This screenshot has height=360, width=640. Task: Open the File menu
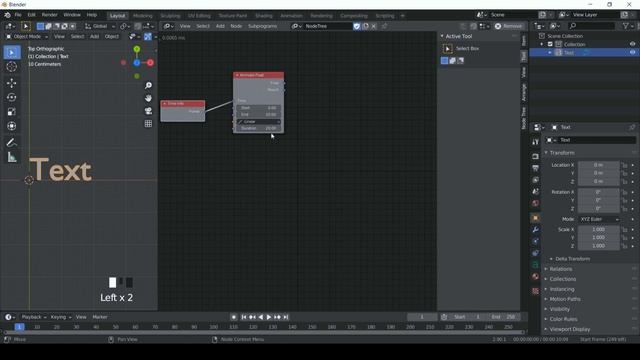[18, 15]
